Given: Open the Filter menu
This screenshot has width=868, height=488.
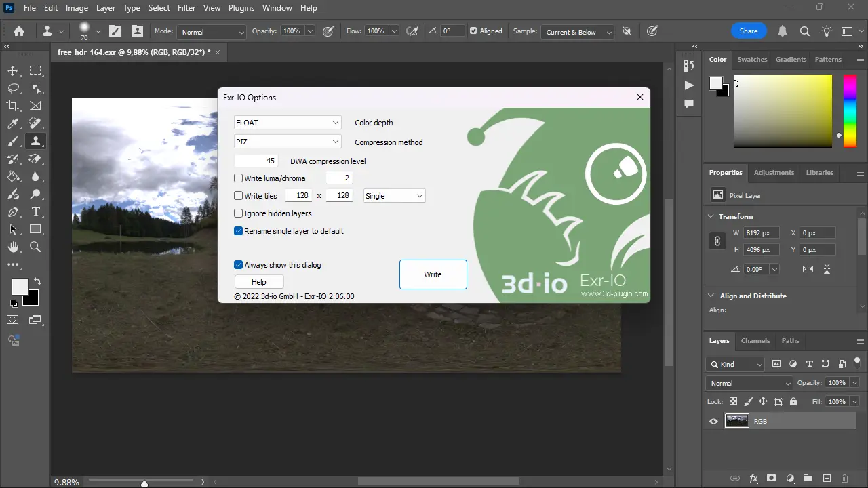Looking at the screenshot, I should (186, 8).
